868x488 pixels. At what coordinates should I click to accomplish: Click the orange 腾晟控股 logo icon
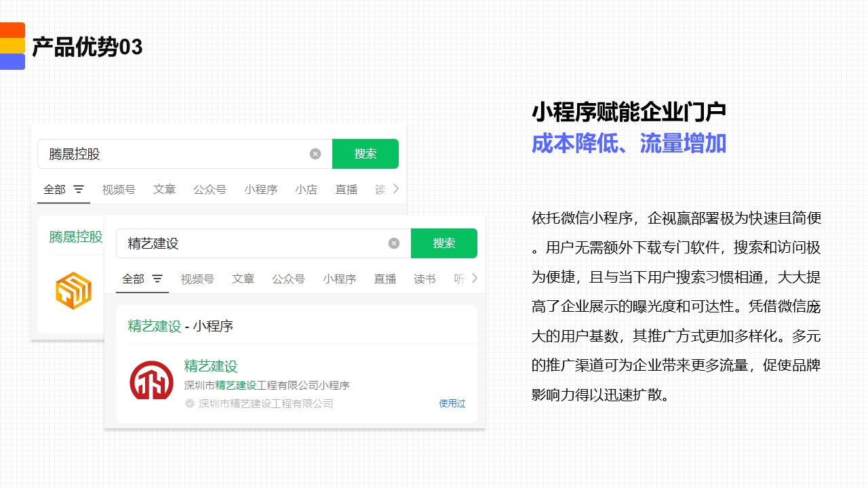(73, 291)
